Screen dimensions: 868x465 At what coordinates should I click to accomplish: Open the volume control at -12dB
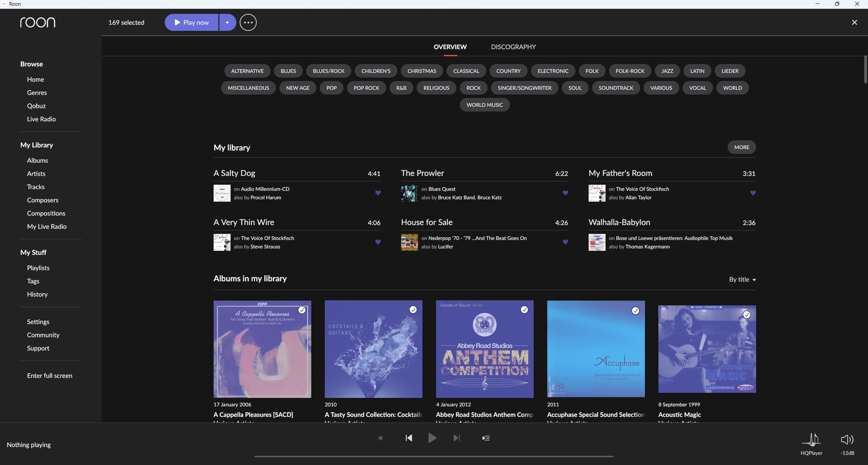pos(847,443)
